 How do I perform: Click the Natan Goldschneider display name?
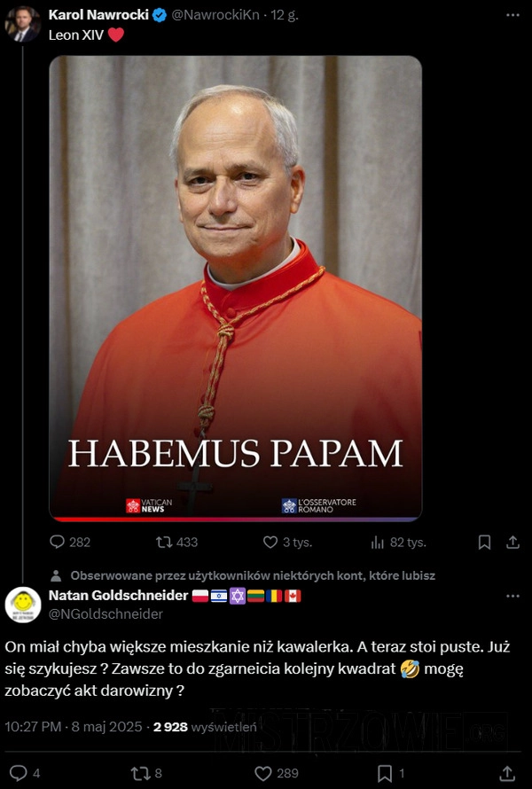tap(118, 595)
